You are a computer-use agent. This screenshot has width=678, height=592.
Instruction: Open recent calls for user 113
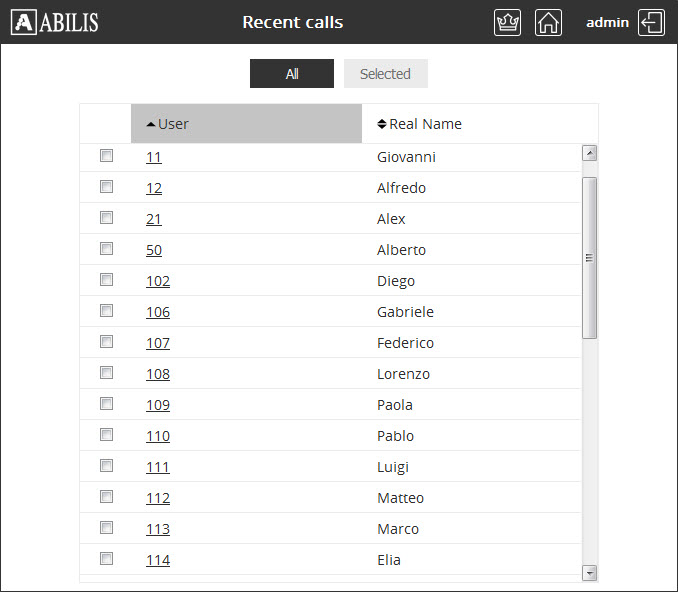click(158, 529)
